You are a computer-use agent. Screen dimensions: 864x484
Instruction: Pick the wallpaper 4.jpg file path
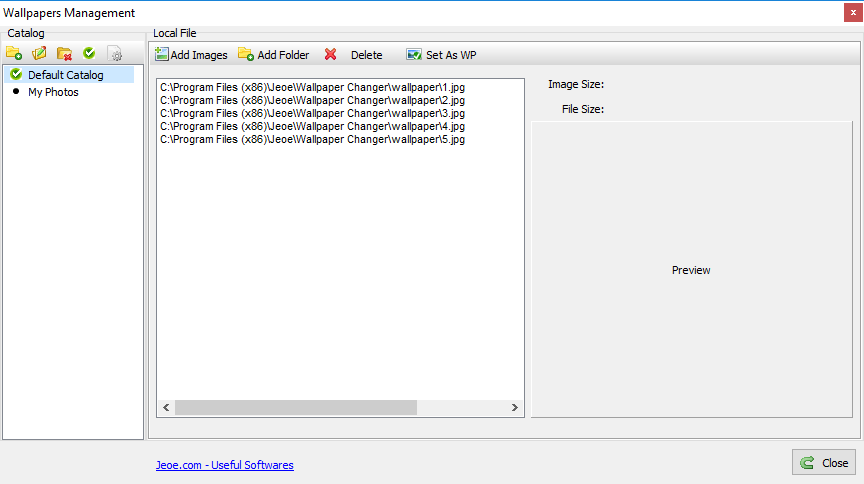pos(312,127)
